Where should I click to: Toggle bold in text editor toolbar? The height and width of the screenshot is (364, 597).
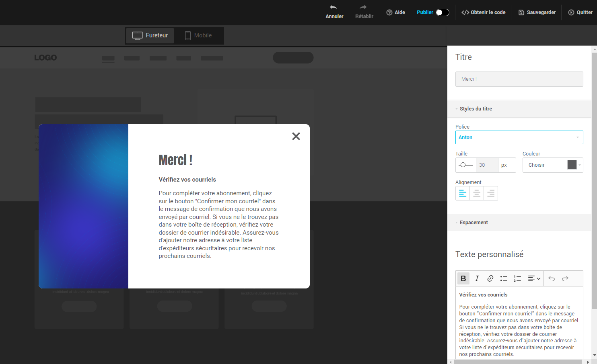tap(463, 278)
